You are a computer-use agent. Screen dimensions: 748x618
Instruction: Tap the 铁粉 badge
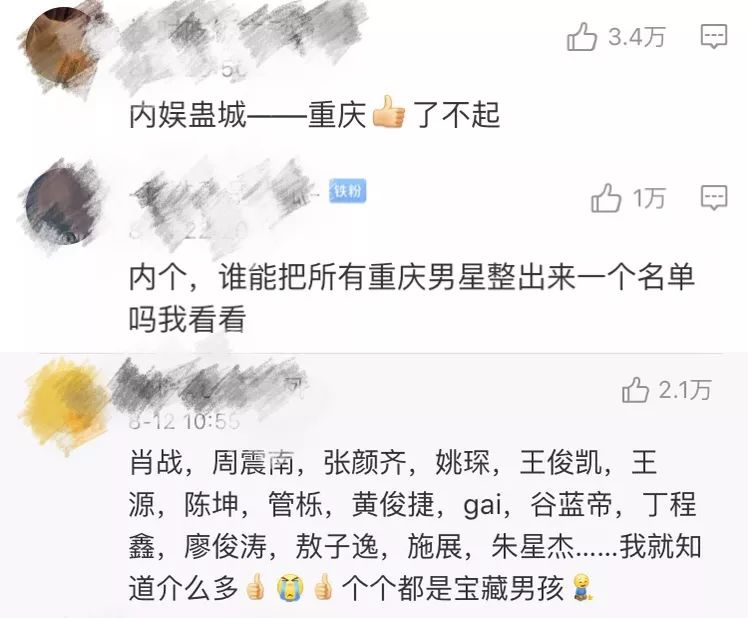[x=348, y=191]
